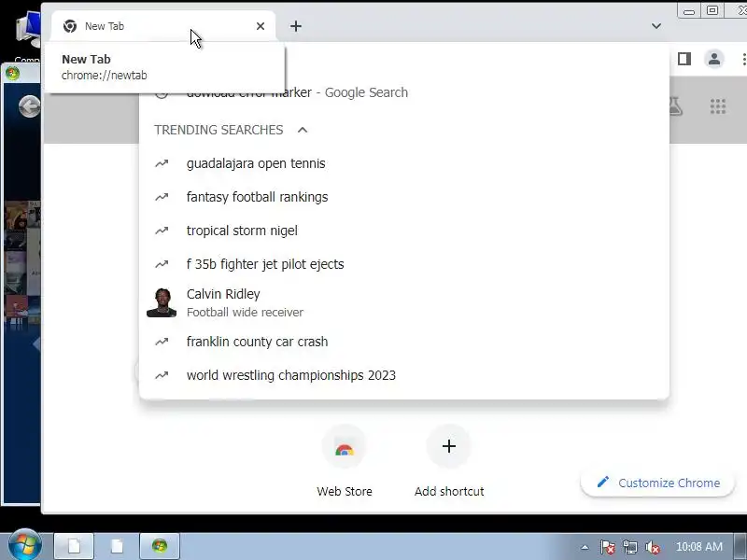Viewport: 747px width, 560px height.
Task: Show hidden system tray icons
Action: [585, 547]
